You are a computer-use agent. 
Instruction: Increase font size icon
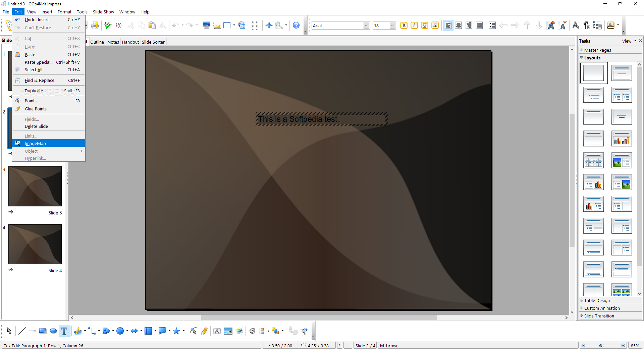[550, 25]
